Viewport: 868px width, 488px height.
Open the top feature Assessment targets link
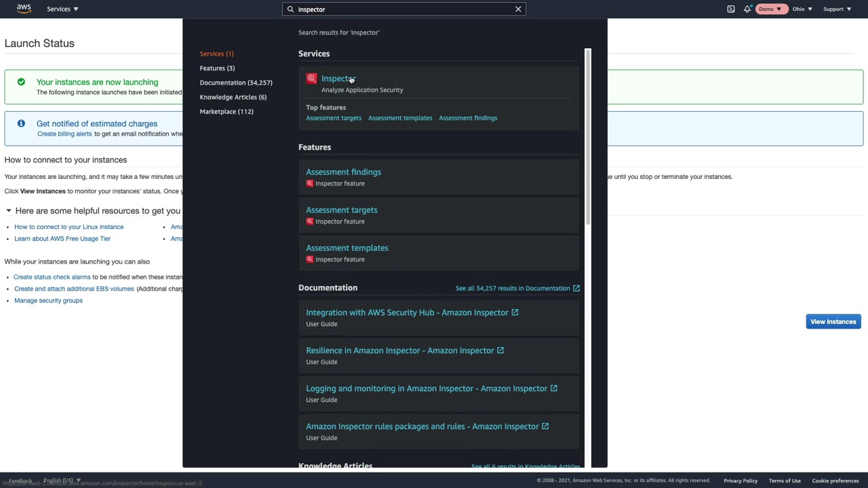pyautogui.click(x=334, y=118)
